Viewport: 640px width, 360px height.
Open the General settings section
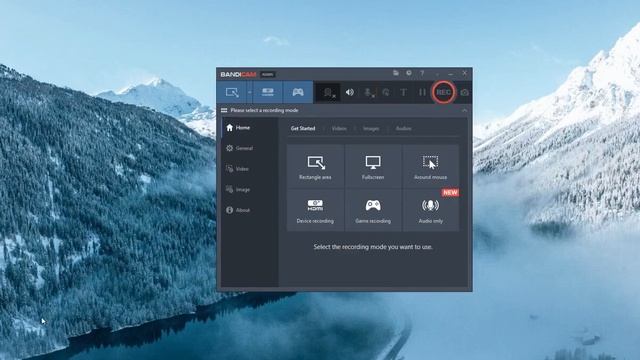(x=250, y=148)
